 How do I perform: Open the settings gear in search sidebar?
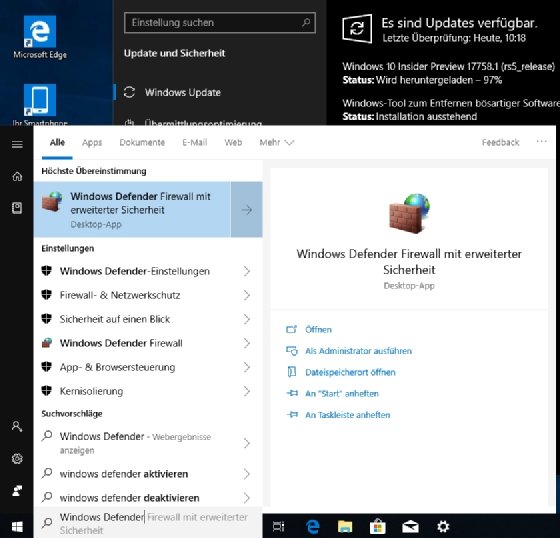17,458
